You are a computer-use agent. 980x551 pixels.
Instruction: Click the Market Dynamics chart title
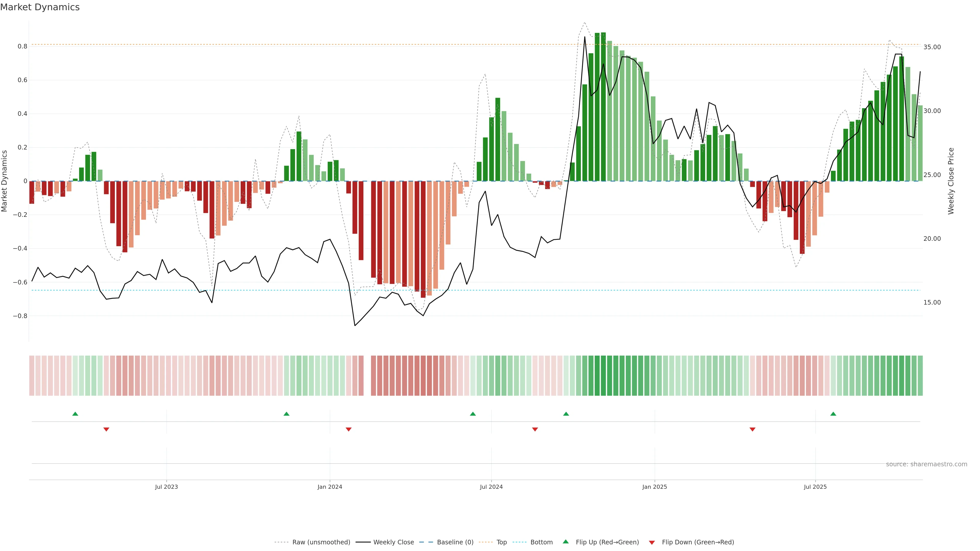coord(40,7)
